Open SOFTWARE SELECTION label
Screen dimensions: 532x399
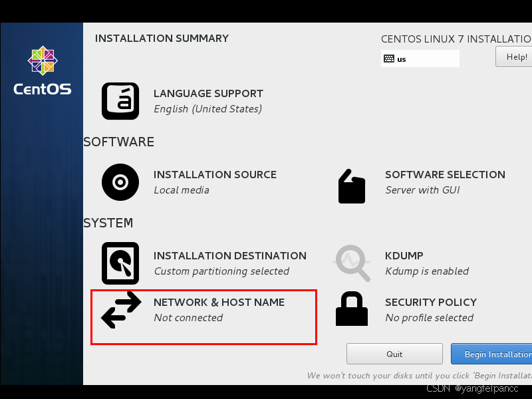click(x=445, y=175)
